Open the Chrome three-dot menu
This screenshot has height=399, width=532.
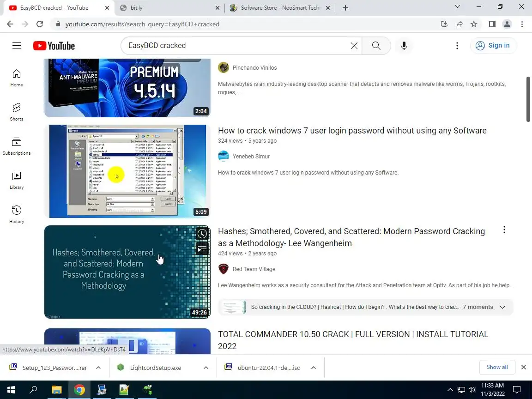point(522,24)
